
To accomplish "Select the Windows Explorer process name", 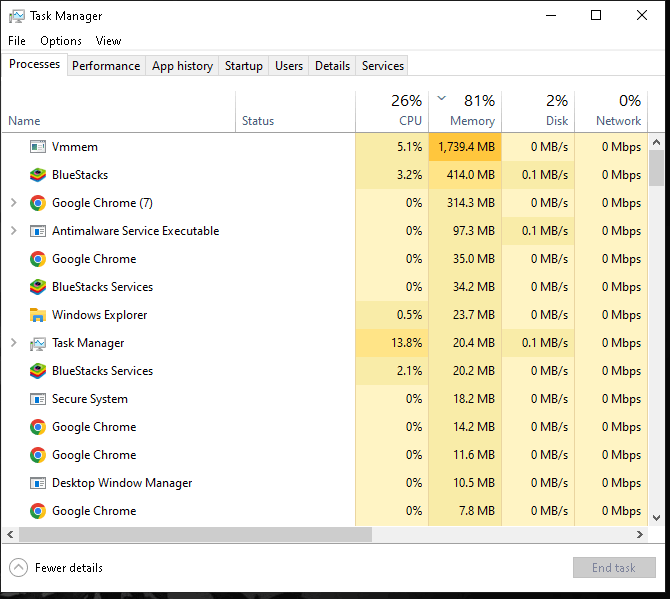I will pyautogui.click(x=100, y=315).
